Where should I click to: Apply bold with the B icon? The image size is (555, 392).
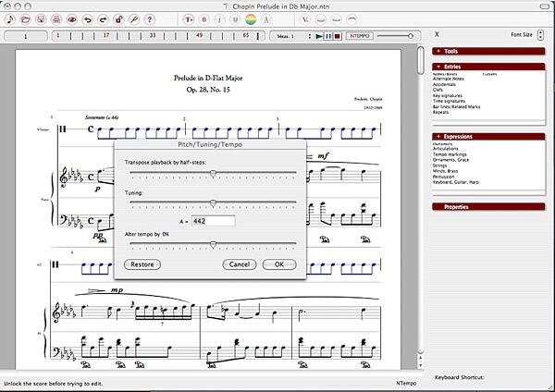coord(204,19)
